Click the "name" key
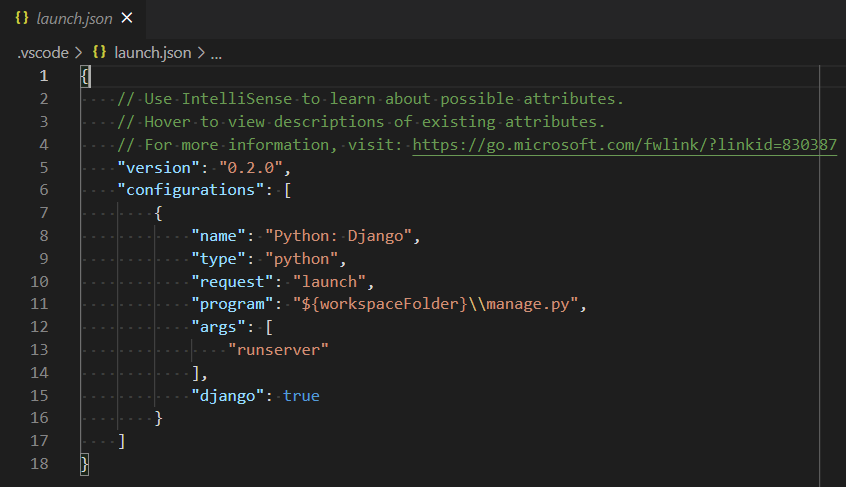Screen dimensions: 846x487 (219, 236)
